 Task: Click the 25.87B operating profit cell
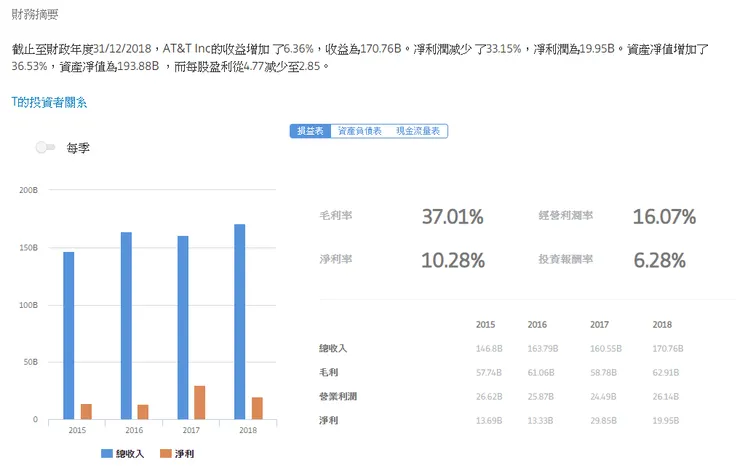541,397
